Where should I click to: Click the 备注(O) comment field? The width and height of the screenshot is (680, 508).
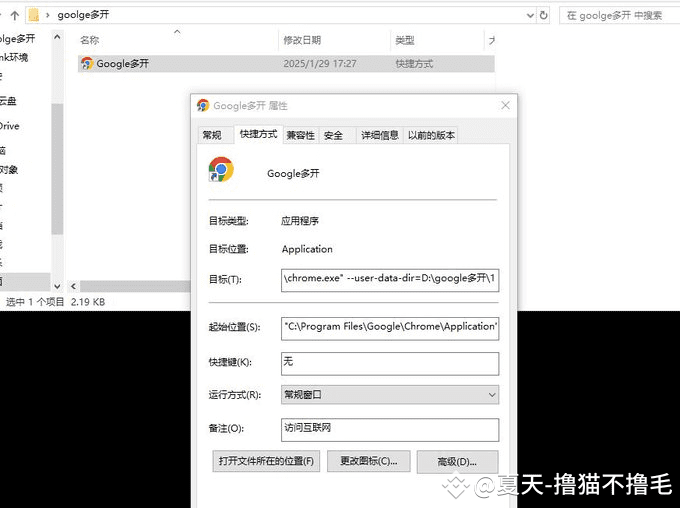[390, 429]
